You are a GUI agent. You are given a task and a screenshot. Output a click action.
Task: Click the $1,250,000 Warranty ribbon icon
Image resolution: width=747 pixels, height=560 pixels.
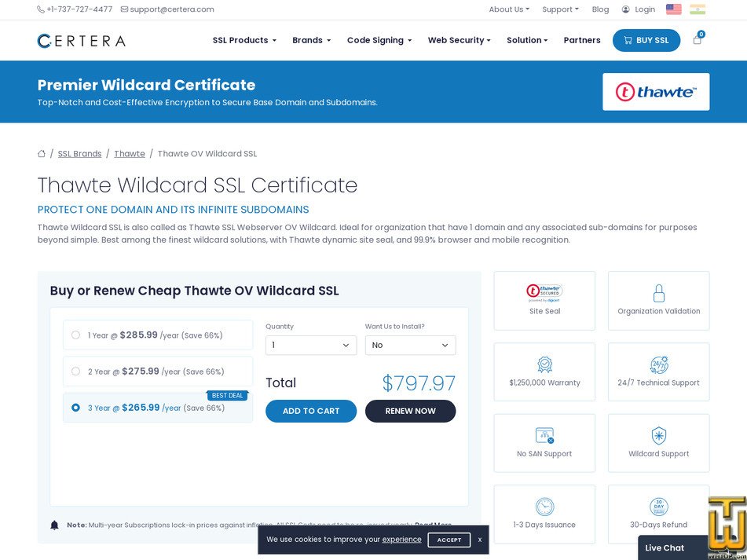[x=544, y=364]
